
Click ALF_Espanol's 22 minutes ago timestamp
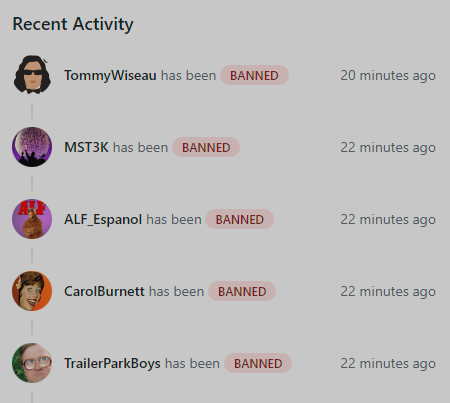coord(388,220)
